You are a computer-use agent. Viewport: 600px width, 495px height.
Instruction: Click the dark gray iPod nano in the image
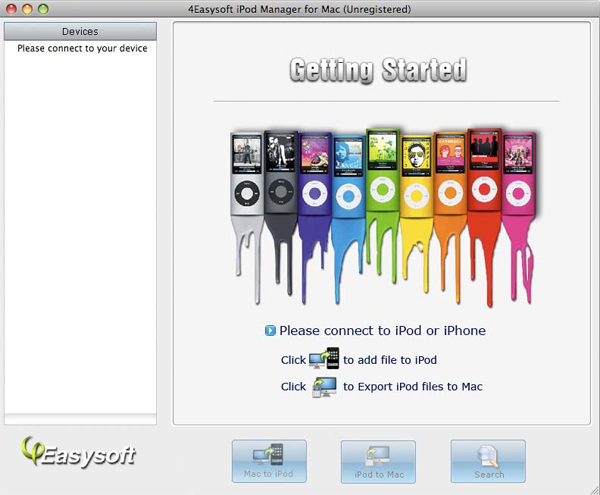click(x=280, y=172)
